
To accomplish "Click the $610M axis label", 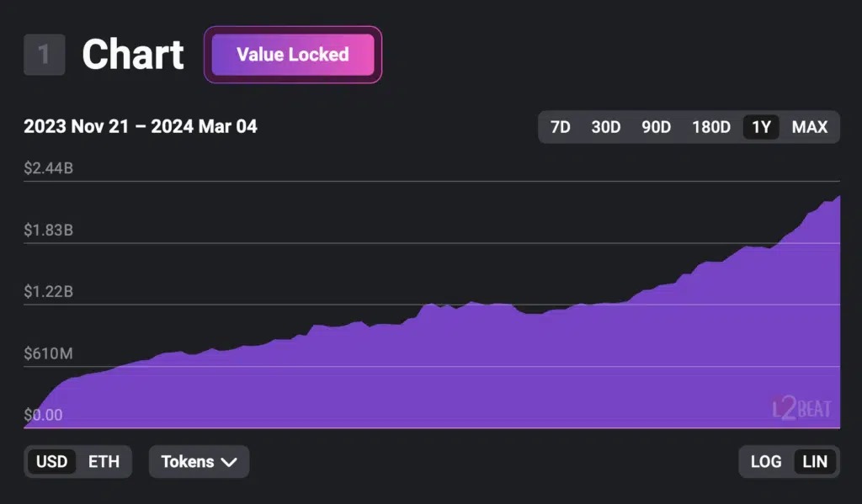I will (48, 353).
